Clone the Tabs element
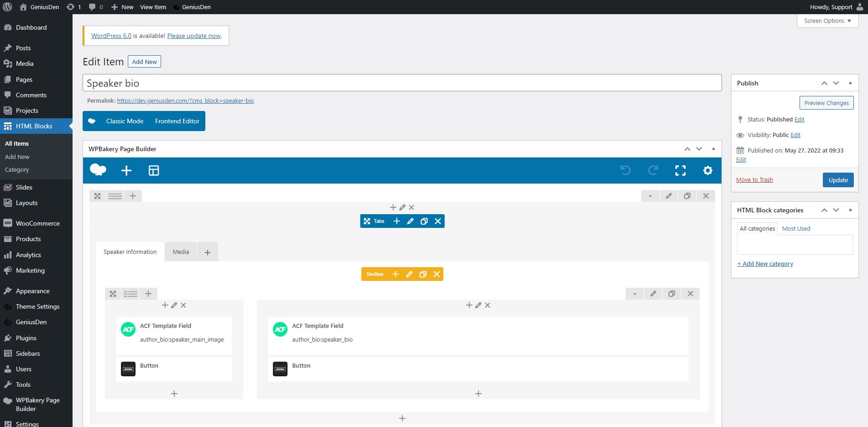This screenshot has height=427, width=868. coord(424,221)
